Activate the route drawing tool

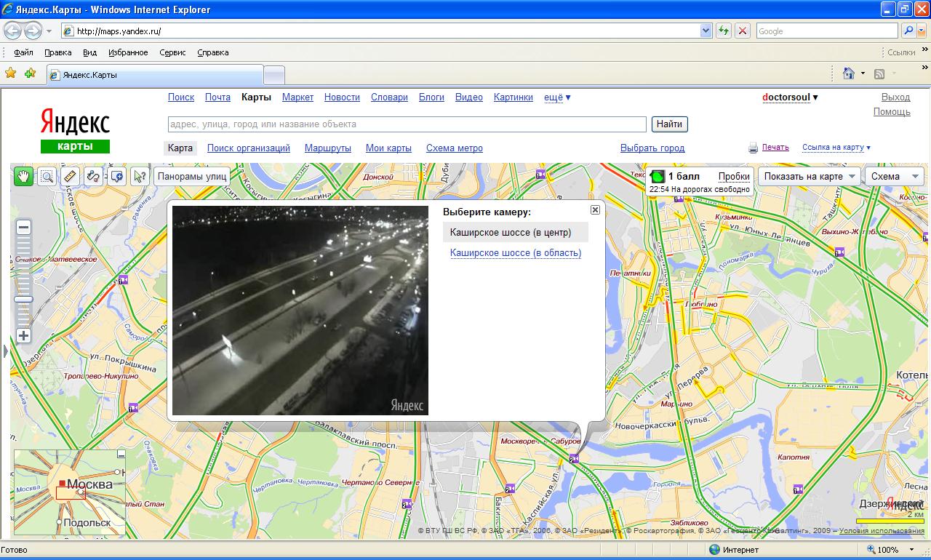94,176
